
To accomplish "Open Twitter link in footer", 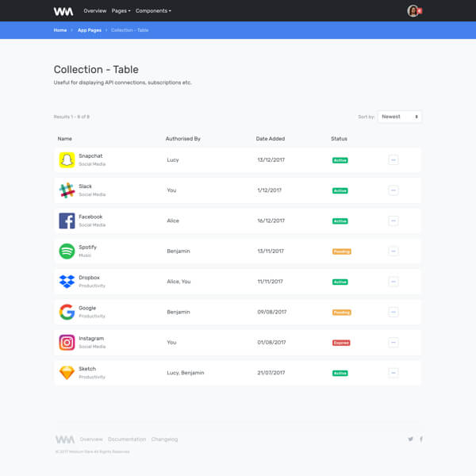I will tap(410, 439).
